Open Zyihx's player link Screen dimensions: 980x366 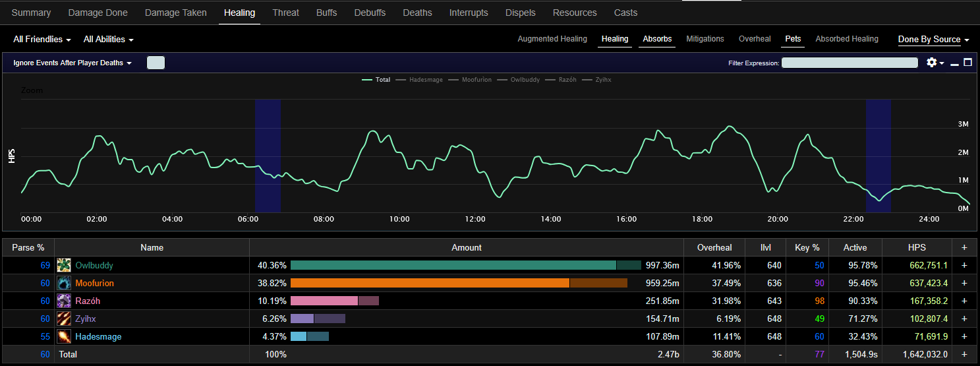(x=86, y=319)
